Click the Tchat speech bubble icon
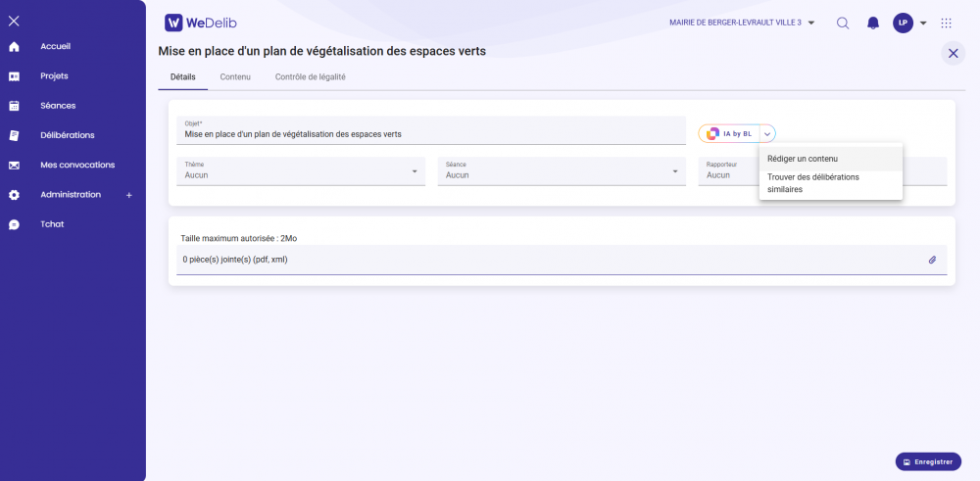 14,224
